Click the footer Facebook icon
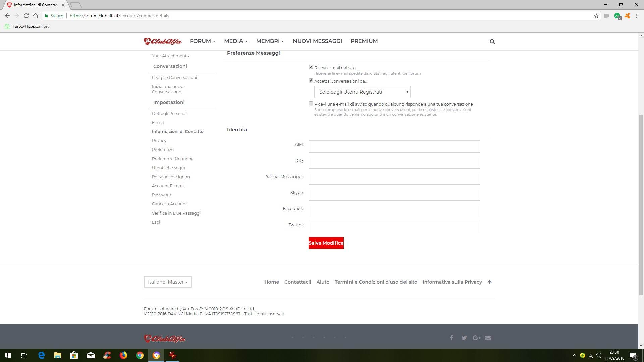Image resolution: width=644 pixels, height=362 pixels. (452, 338)
